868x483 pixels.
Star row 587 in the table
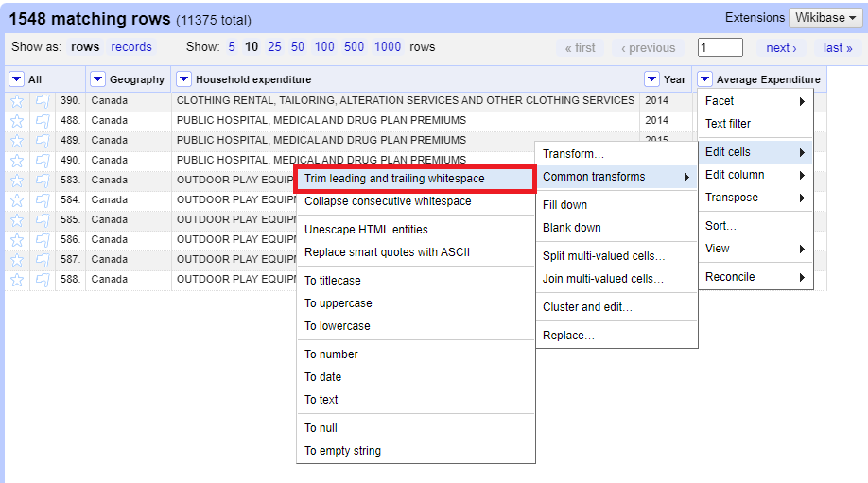pos(17,260)
